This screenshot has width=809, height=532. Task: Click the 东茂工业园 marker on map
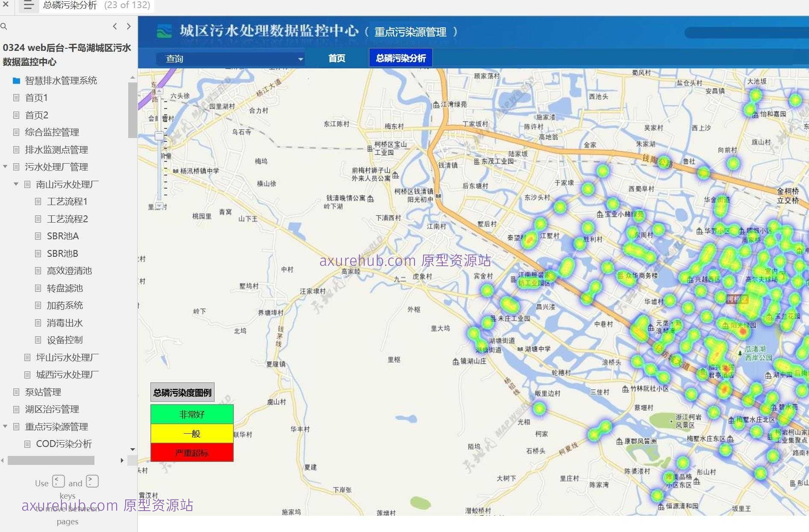point(477,162)
